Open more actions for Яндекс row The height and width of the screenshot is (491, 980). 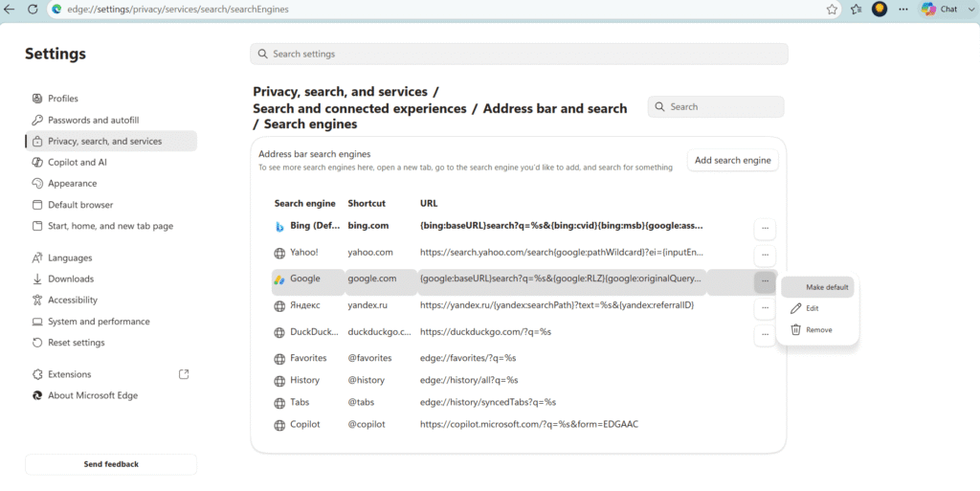point(765,307)
